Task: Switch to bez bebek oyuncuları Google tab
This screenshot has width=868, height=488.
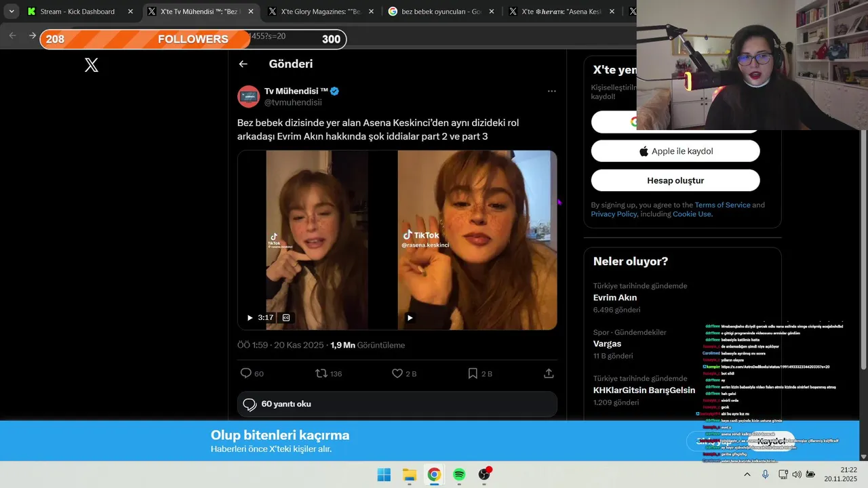Action: (441, 12)
